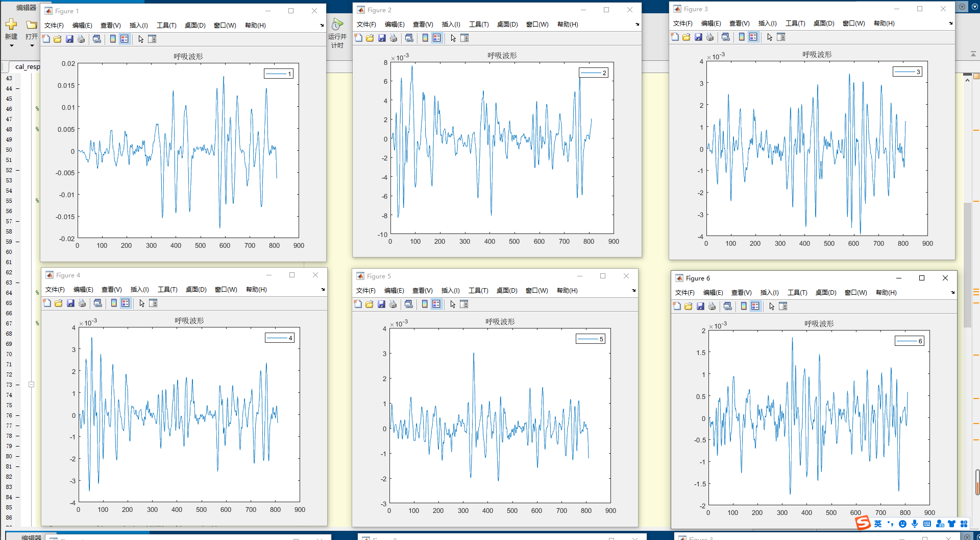Open 编辑(E) menu in Figure 2
This screenshot has height=540, width=980.
(x=395, y=25)
